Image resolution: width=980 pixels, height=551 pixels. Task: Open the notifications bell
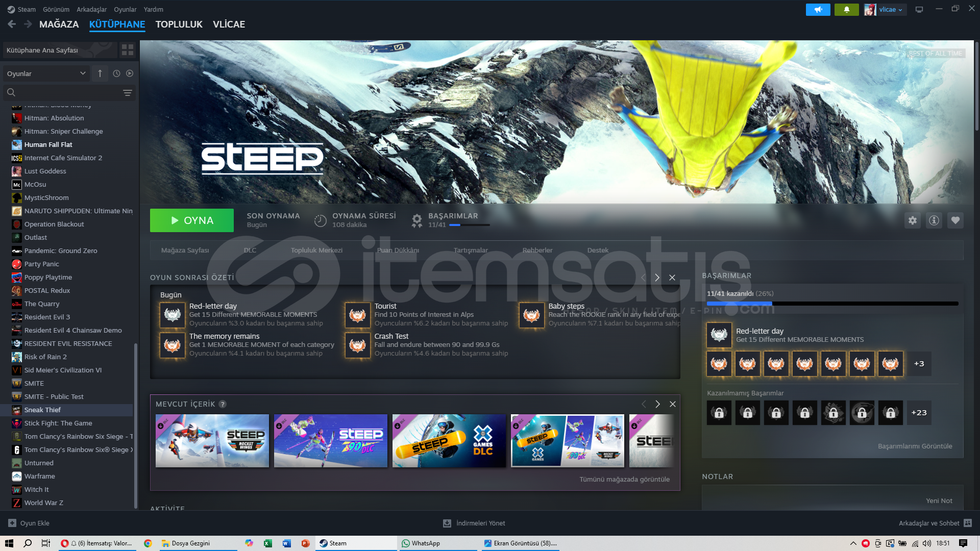click(x=846, y=10)
